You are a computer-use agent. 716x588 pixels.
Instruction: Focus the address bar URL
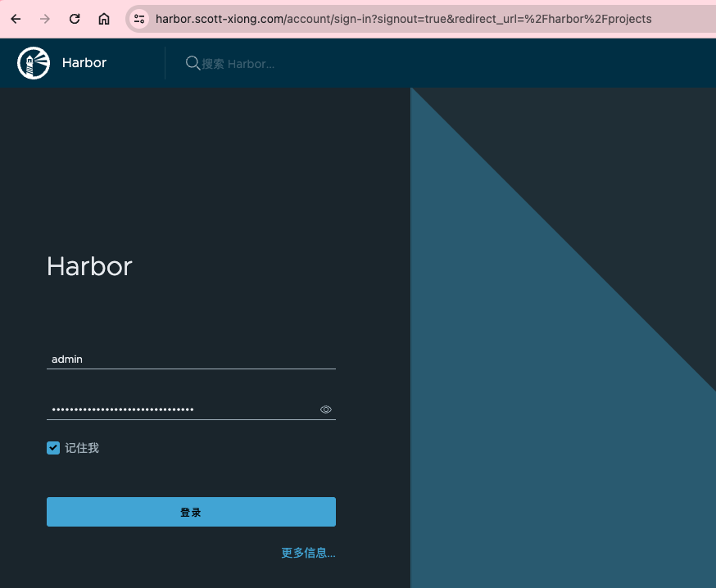(x=403, y=19)
